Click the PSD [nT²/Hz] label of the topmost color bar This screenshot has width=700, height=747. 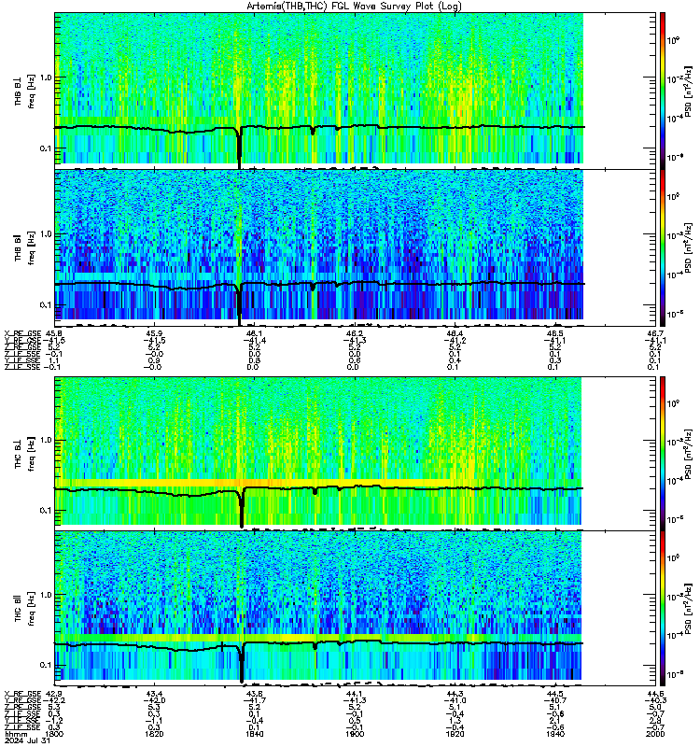pos(688,92)
